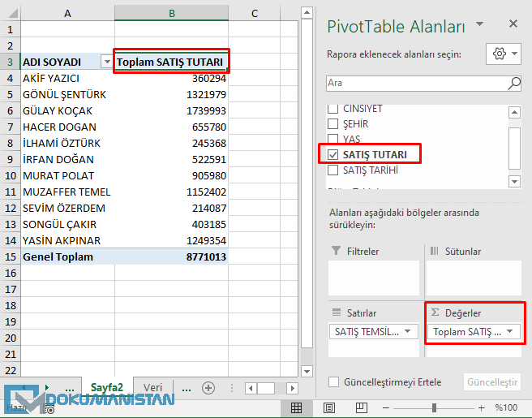Click the next sheet navigation arrow
Image resolution: width=532 pixels, height=418 pixels.
coord(47,387)
